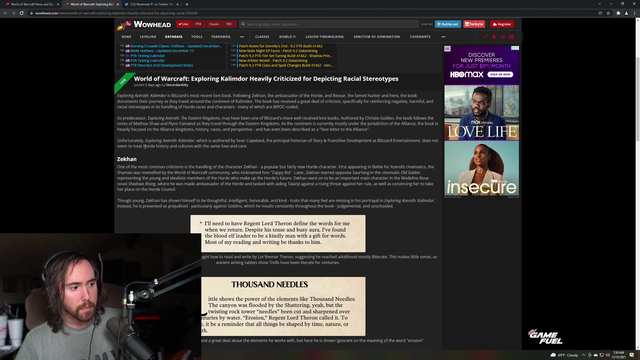Click the weather icon in taskbar

tap(553, 355)
